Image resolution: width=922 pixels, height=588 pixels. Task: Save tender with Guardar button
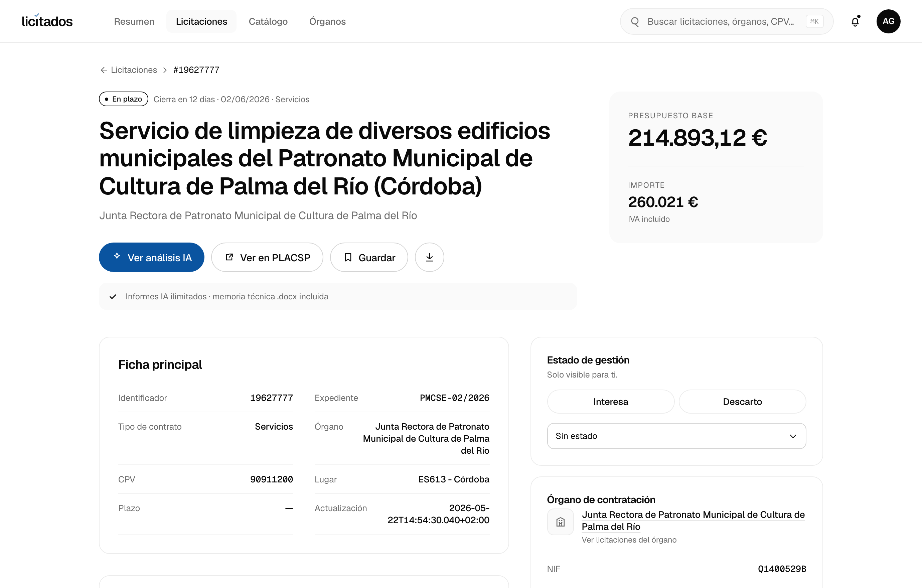pyautogui.click(x=369, y=257)
